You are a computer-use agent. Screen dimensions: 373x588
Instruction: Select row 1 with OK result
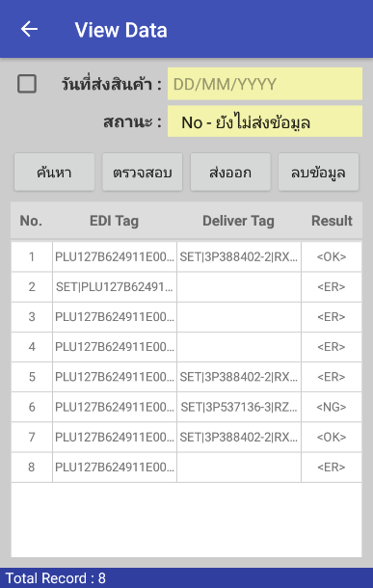pos(186,256)
